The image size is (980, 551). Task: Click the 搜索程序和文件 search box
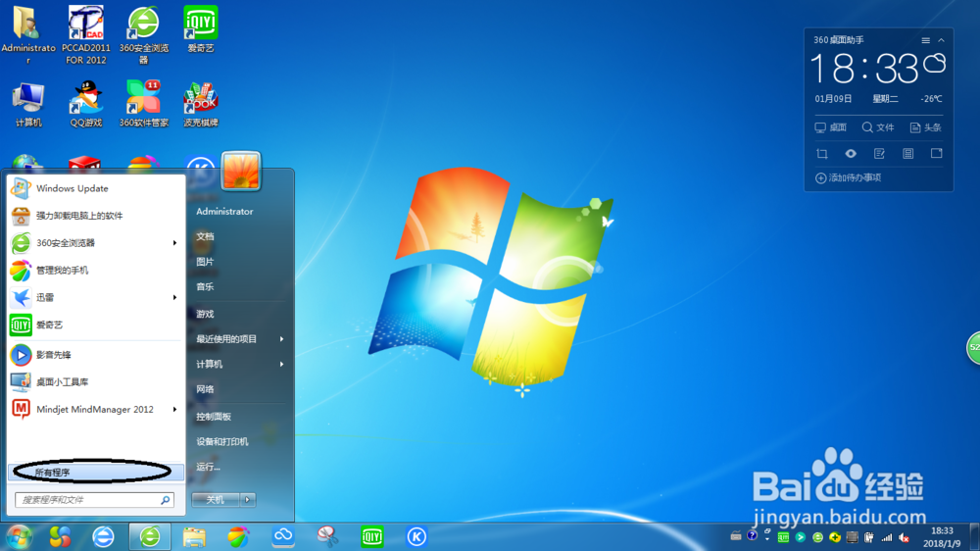(94, 500)
